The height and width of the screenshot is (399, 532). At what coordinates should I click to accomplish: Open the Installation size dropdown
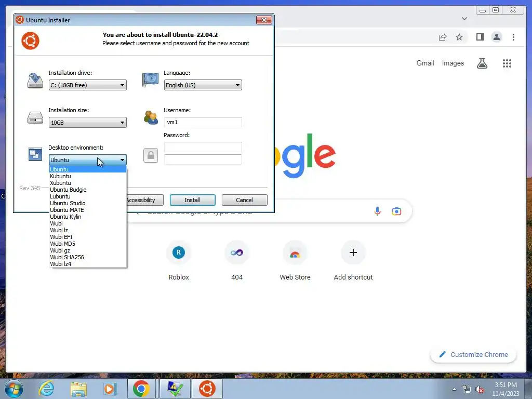click(x=87, y=123)
